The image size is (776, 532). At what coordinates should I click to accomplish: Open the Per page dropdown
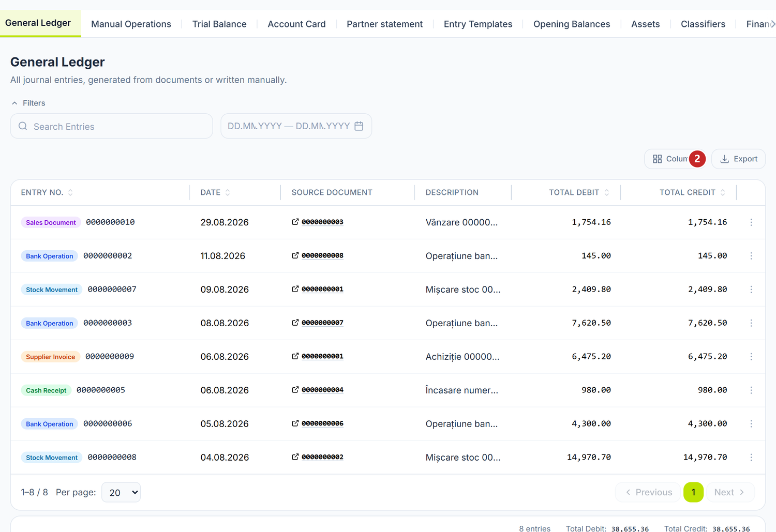click(x=121, y=492)
